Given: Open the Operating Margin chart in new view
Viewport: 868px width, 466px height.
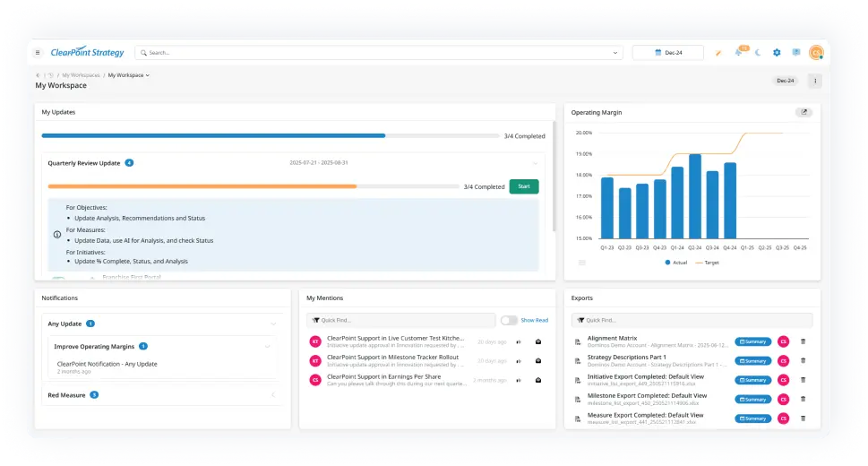Looking at the screenshot, I should click(x=804, y=112).
